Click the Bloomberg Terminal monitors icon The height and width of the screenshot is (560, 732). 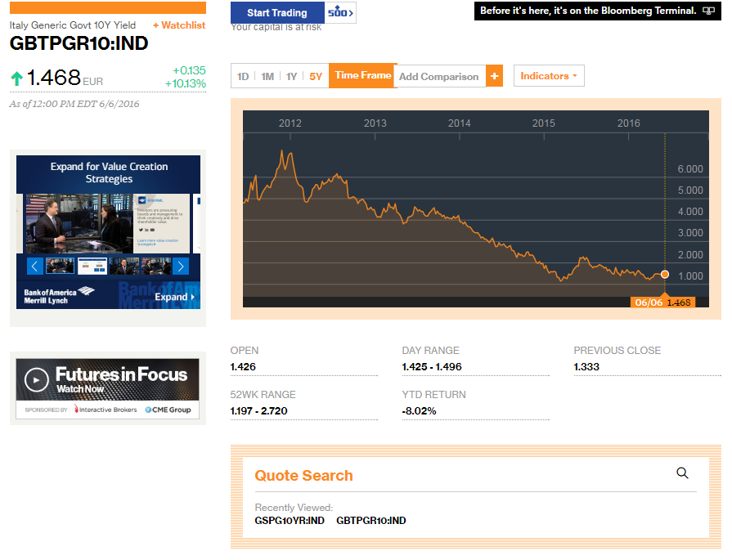click(708, 11)
